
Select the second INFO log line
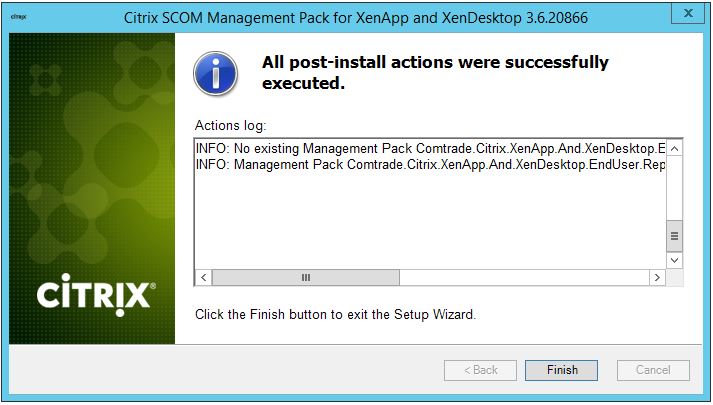(x=430, y=165)
